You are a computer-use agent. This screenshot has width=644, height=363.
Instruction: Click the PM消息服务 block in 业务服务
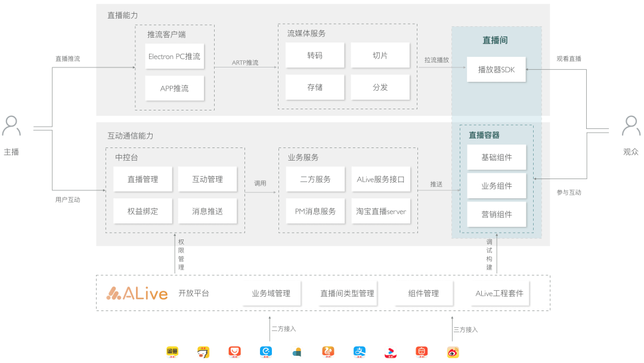click(x=315, y=211)
